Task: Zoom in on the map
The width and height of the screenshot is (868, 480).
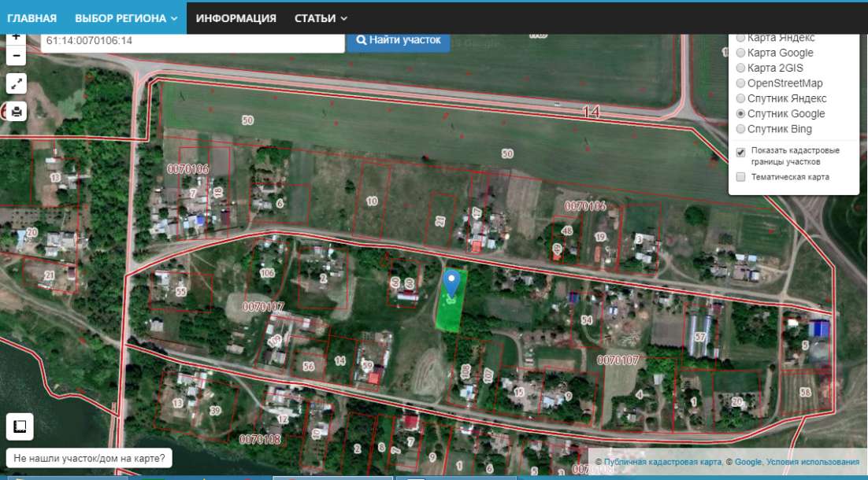Action: [17, 38]
